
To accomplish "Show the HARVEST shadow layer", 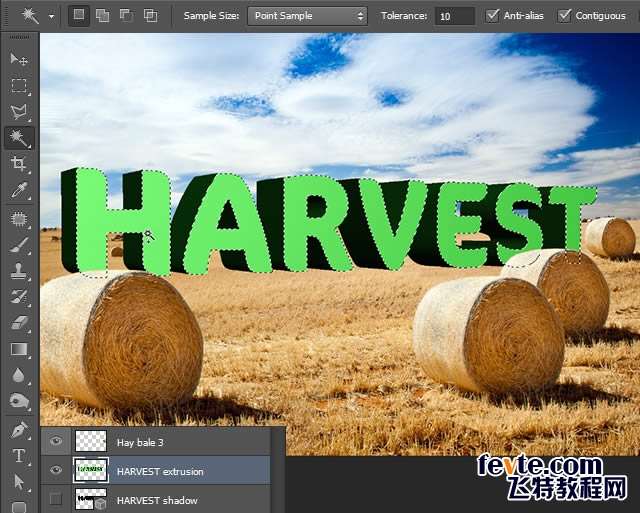I will click(56, 499).
